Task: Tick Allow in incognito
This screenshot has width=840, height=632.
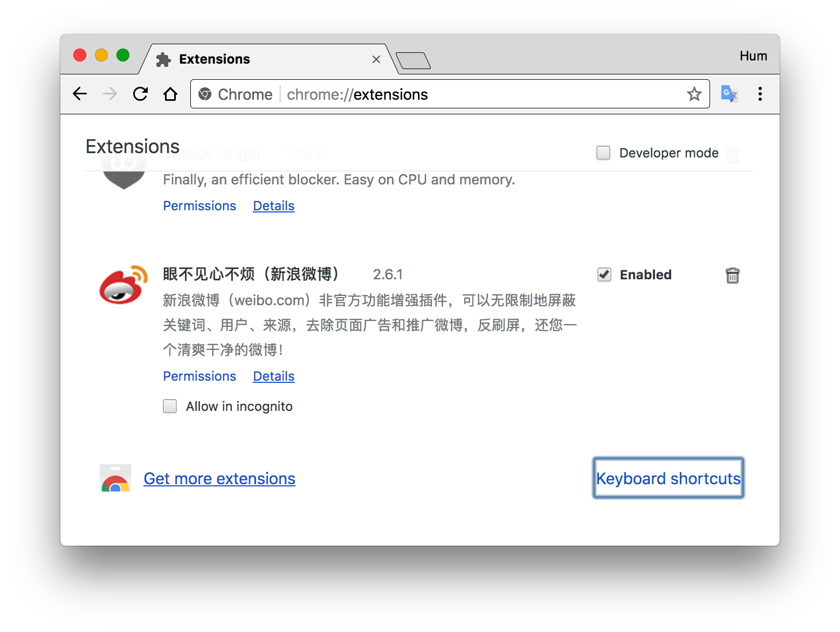Action: 170,406
